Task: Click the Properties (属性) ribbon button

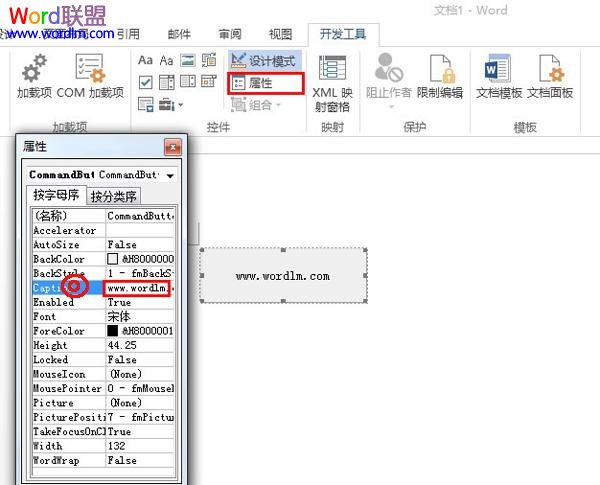Action: point(266,83)
